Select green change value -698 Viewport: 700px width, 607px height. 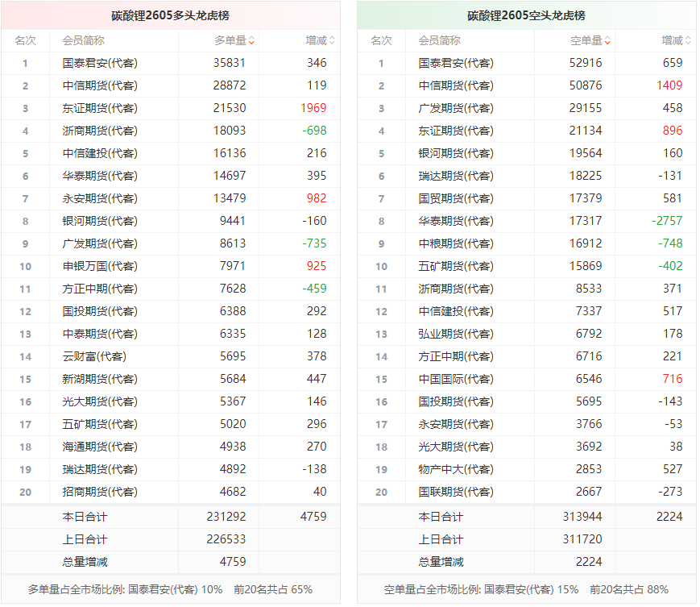314,131
